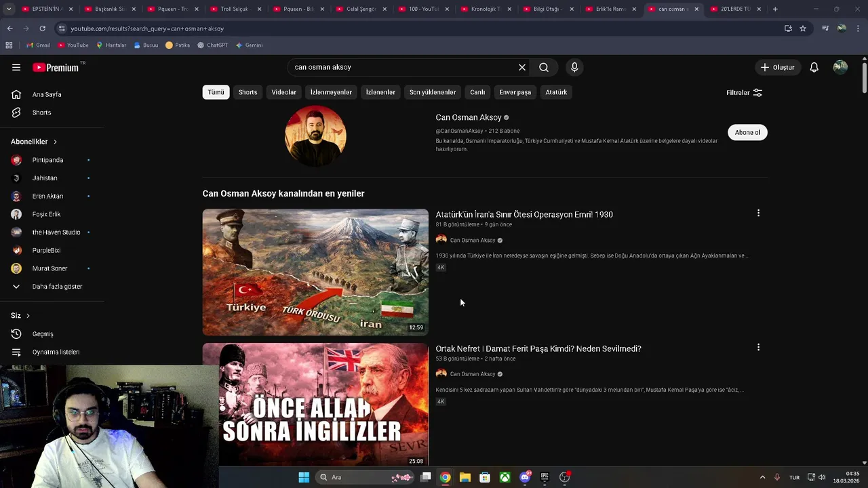This screenshot has height=488, width=868.
Task: Open the notifications bell
Action: pos(814,67)
